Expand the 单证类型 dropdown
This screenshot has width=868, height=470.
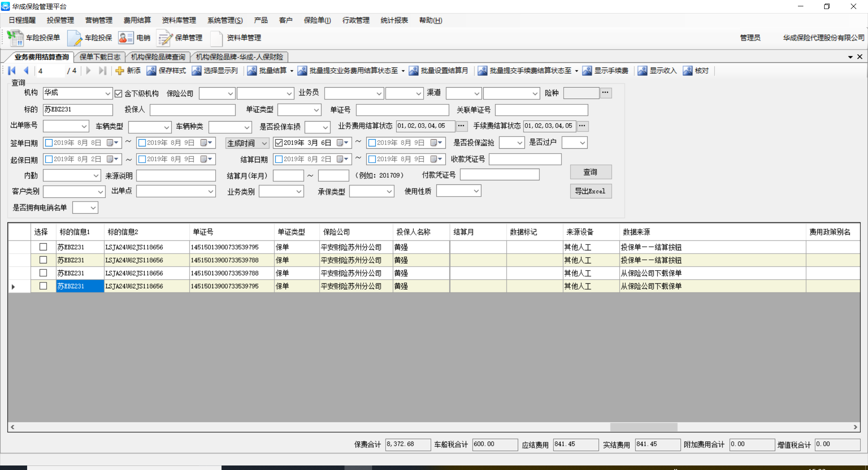[316, 110]
